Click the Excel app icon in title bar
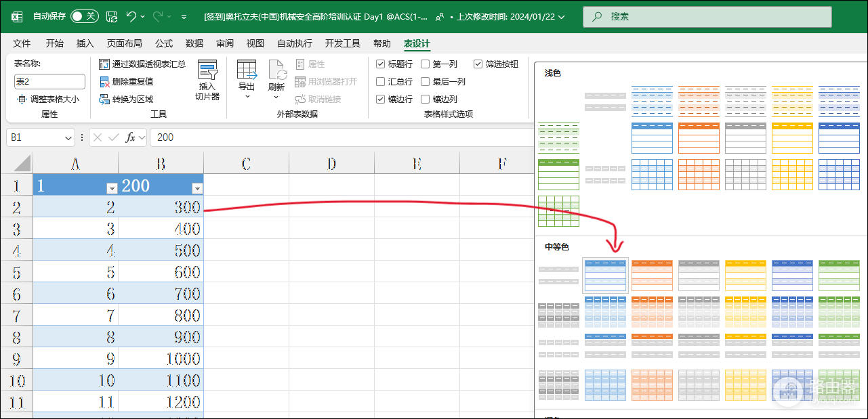 (17, 16)
